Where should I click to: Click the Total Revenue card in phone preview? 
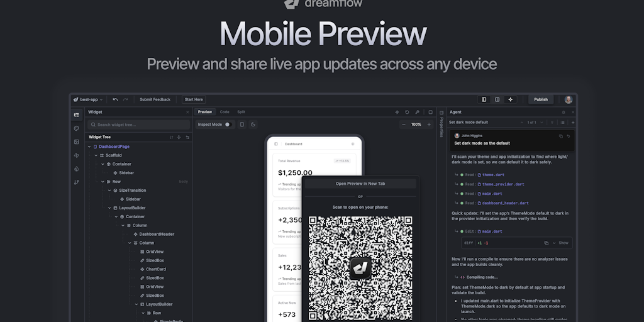point(314,174)
